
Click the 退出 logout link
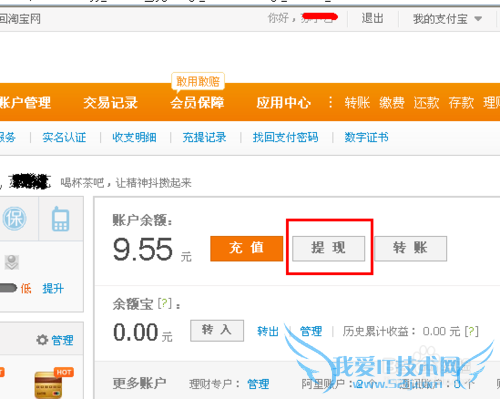[373, 18]
